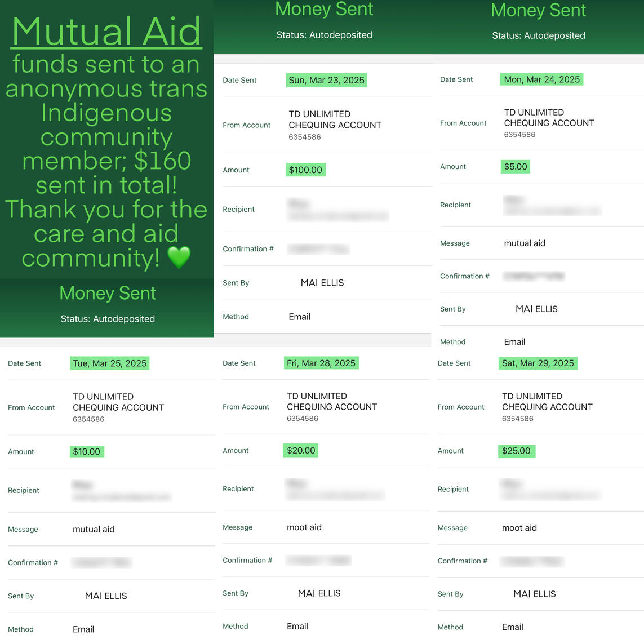Click the Email method on Mar 29 receipt
This screenshot has width=644, height=644.
point(513,627)
